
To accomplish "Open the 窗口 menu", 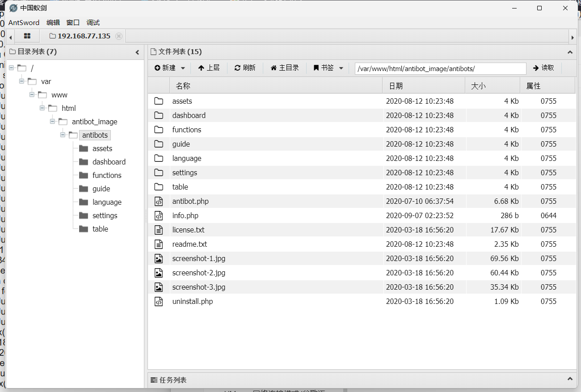I will pyautogui.click(x=73, y=22).
